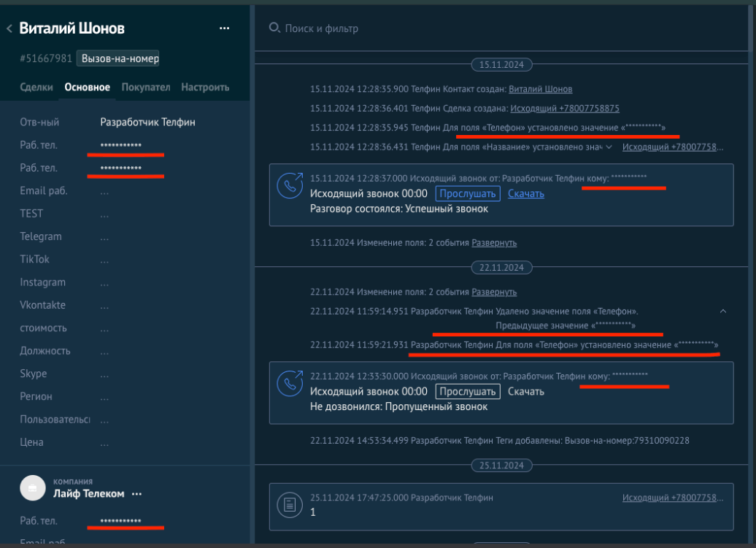
Task: Click the search magnifier in the feed header
Action: (x=273, y=27)
